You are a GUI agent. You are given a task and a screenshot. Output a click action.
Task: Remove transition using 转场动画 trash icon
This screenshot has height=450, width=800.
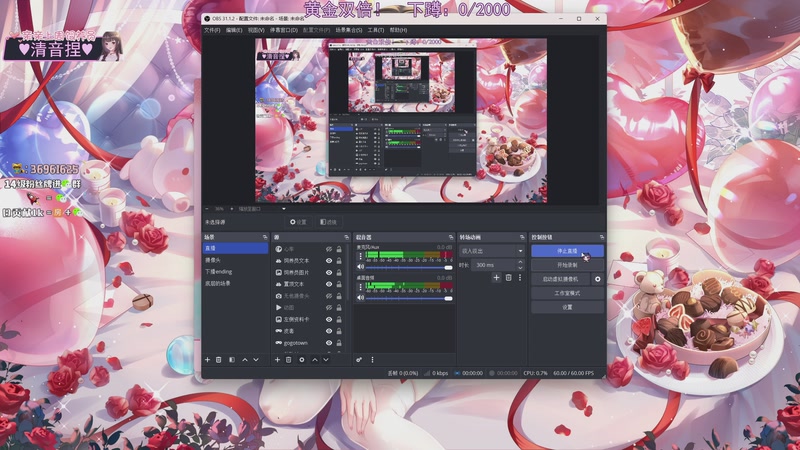(509, 278)
